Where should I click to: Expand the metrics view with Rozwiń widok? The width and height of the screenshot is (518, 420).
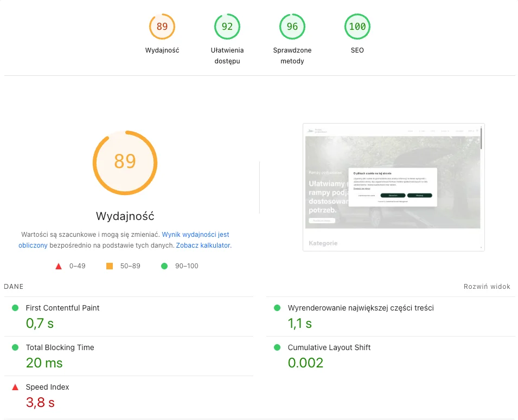click(x=487, y=287)
